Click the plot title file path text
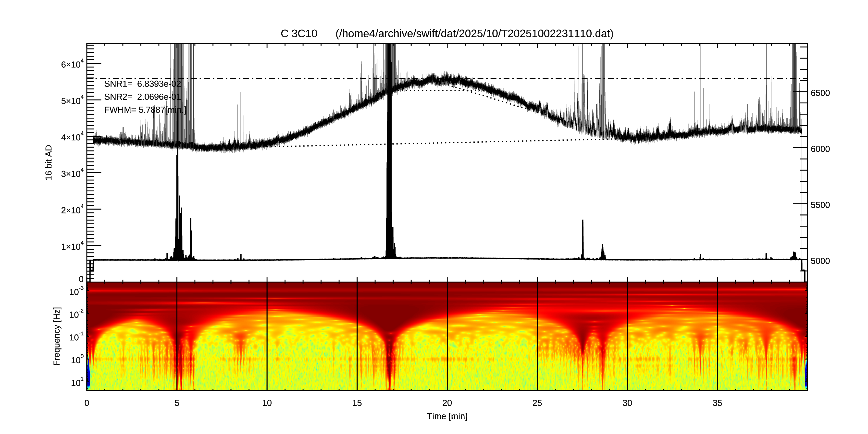The height and width of the screenshot is (434, 868). click(x=474, y=34)
